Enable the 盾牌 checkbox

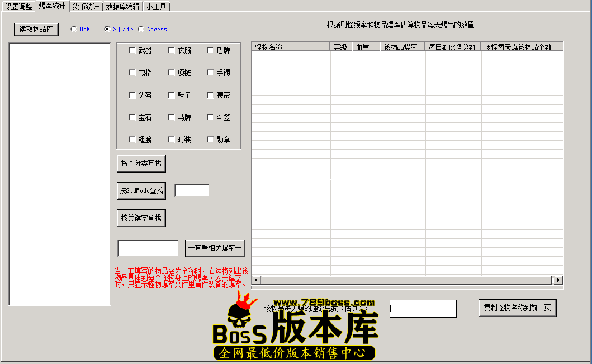click(210, 50)
